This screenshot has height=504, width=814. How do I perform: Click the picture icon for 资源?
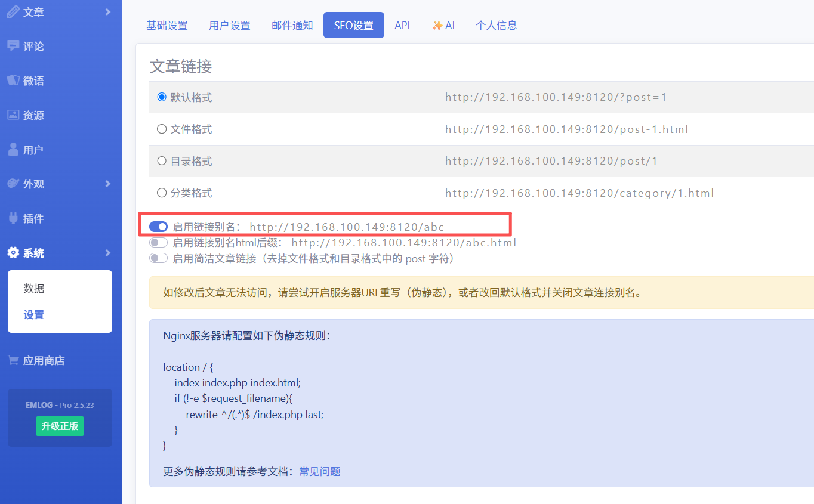[x=13, y=115]
